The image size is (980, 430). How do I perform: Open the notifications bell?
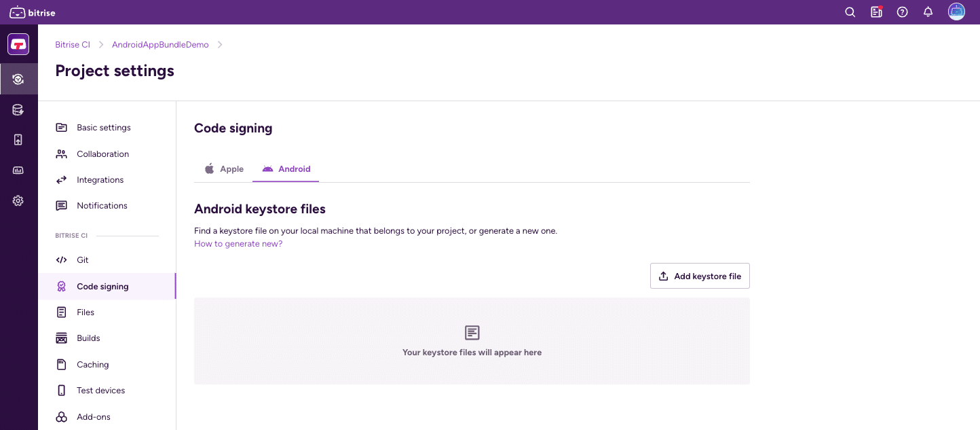pos(928,12)
